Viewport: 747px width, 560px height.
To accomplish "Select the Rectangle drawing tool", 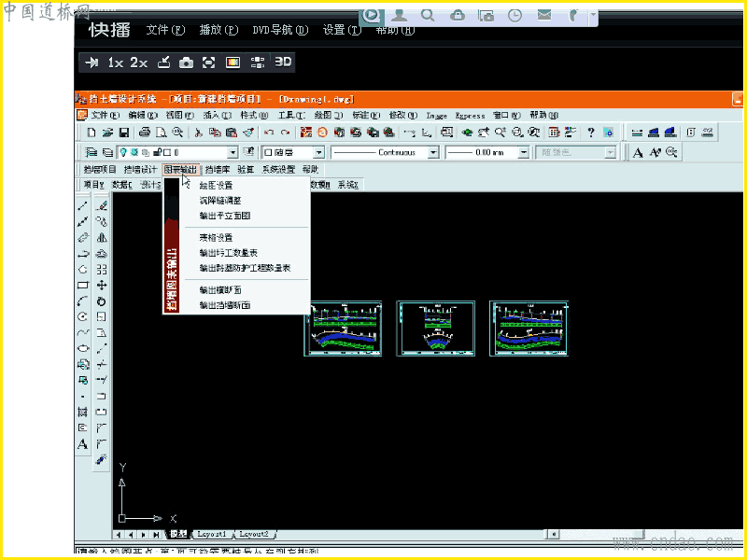I will point(83,286).
